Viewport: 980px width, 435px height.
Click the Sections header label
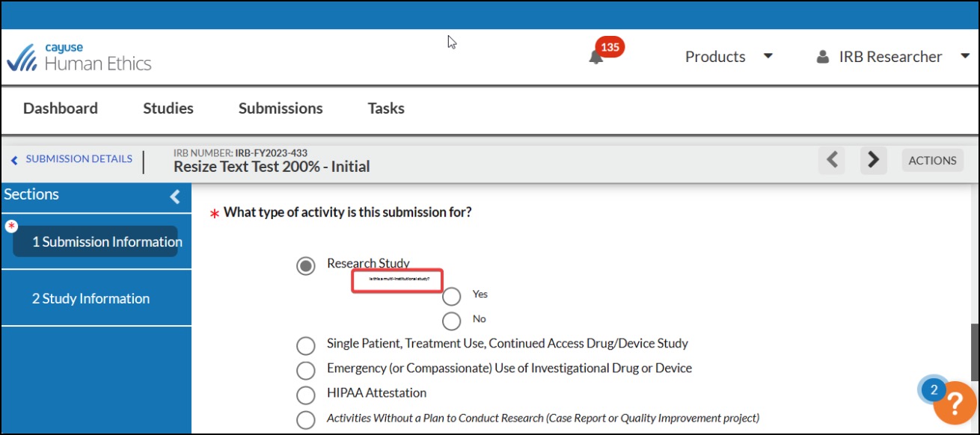click(31, 194)
